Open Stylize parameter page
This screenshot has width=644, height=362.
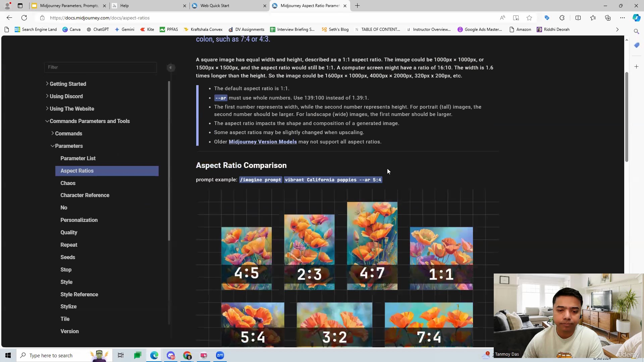click(x=68, y=306)
